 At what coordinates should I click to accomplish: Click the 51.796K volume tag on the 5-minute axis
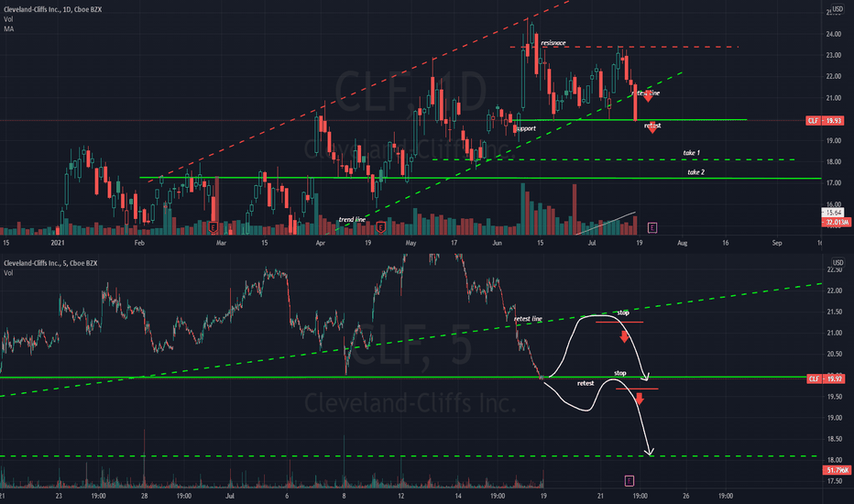[838, 470]
